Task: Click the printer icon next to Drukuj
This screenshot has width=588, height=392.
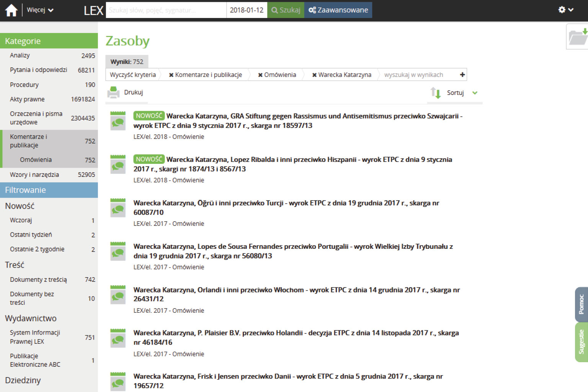Action: 113,92
